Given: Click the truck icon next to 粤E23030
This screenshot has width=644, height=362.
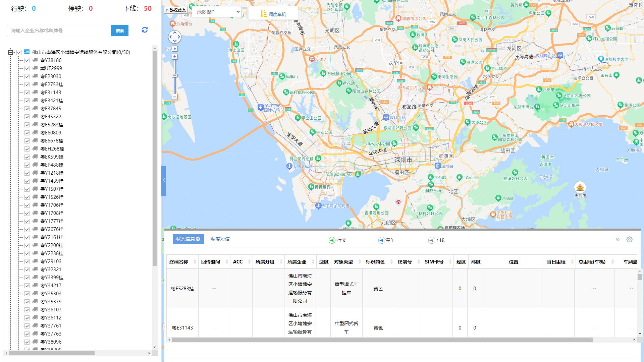Looking at the screenshot, I should tap(35, 76).
